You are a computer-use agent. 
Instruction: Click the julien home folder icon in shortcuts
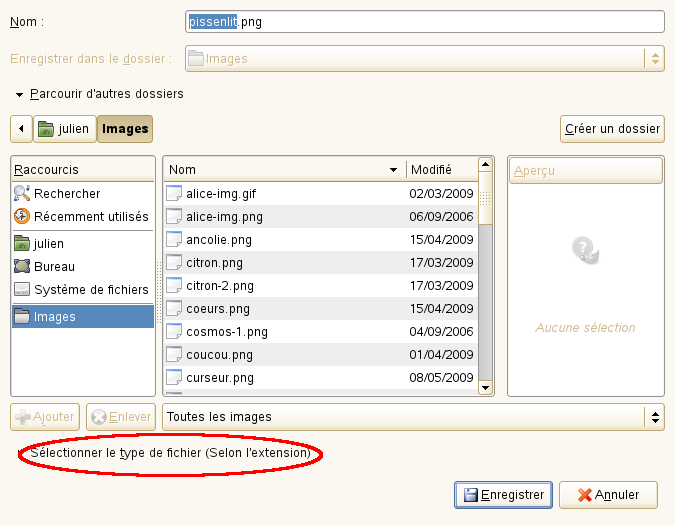tap(22, 243)
